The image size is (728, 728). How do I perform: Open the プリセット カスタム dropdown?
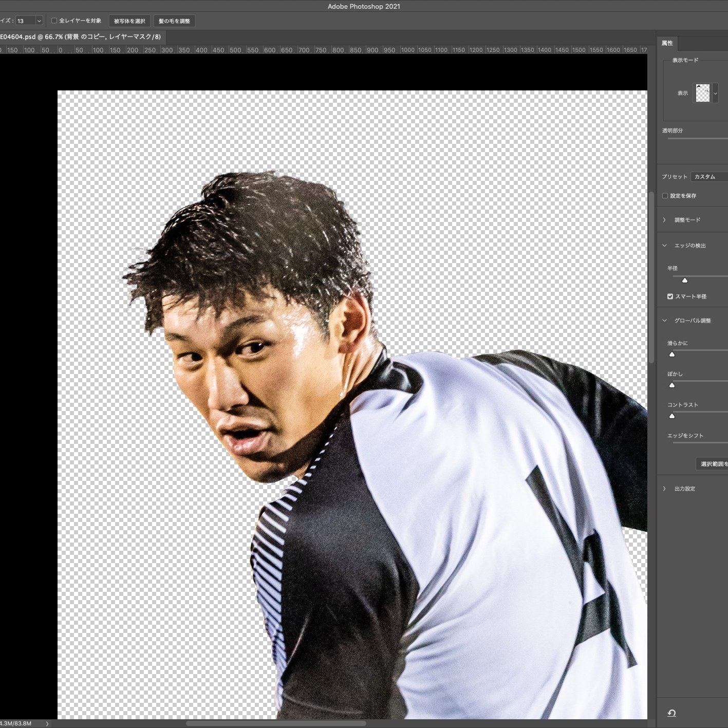coord(709,177)
